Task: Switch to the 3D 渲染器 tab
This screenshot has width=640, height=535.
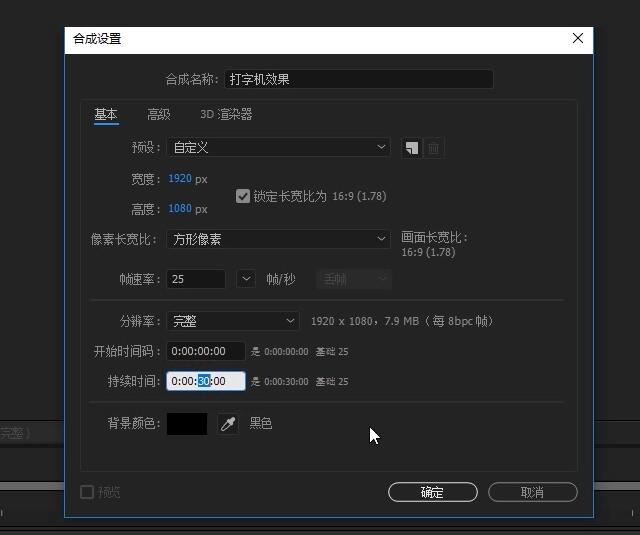Action: [x=226, y=114]
